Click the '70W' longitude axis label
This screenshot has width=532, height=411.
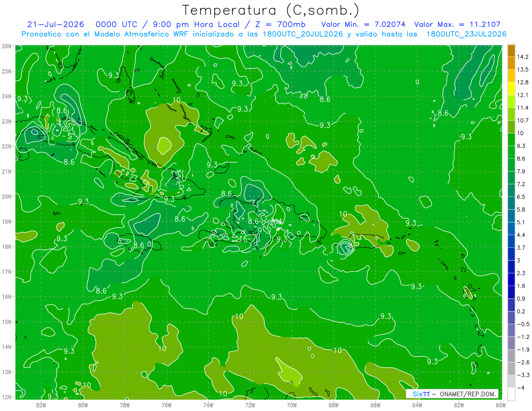pyautogui.click(x=292, y=405)
